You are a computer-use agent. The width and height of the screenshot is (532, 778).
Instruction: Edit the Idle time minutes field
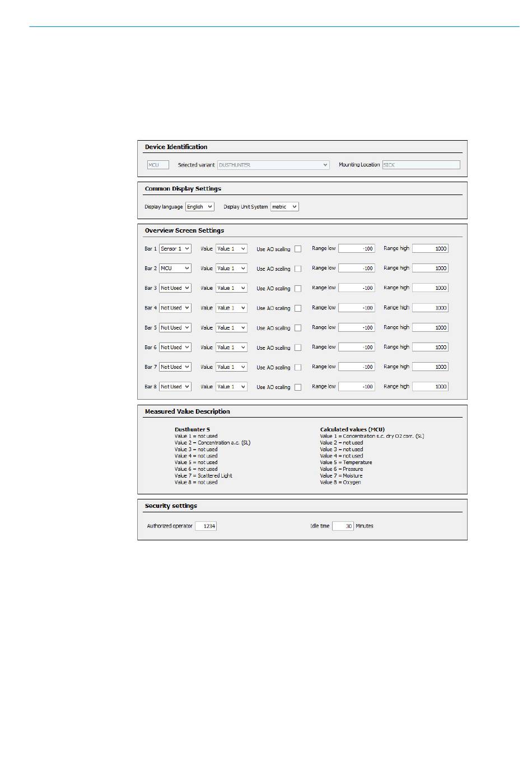[x=343, y=526]
